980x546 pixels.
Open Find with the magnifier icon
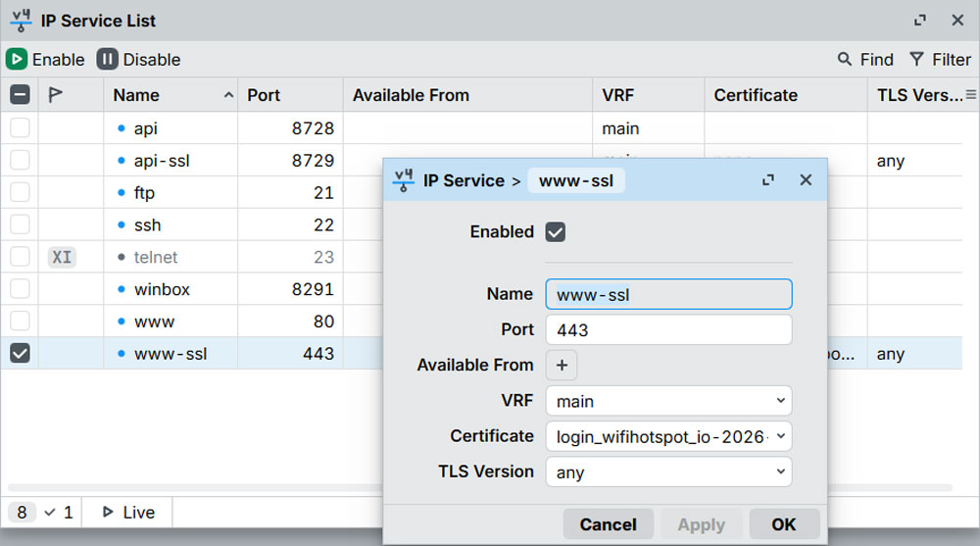[x=845, y=60]
